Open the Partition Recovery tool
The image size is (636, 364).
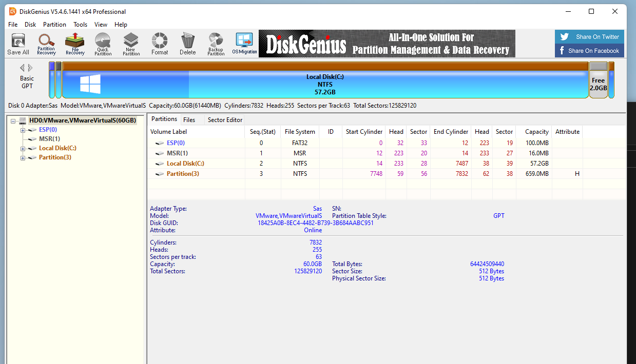coord(46,44)
